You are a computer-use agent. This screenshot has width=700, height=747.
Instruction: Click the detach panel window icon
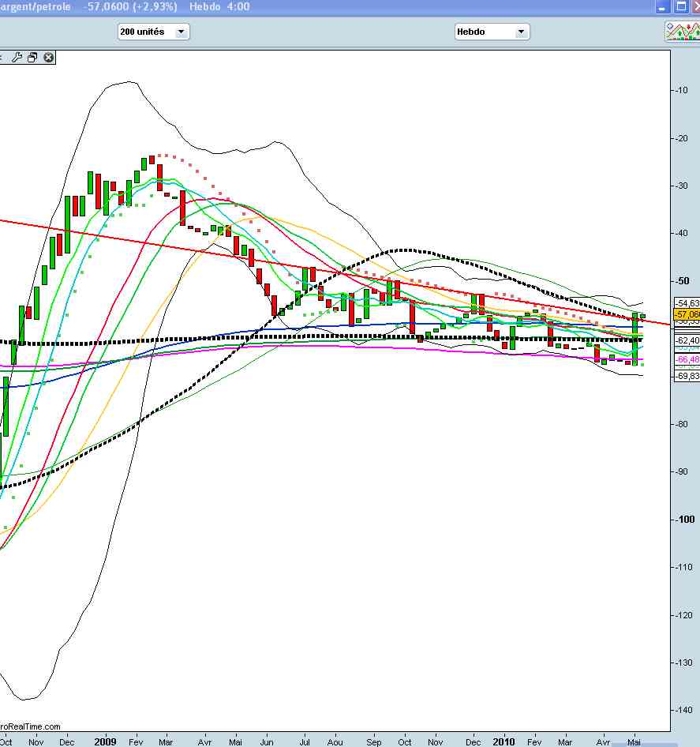point(32,58)
